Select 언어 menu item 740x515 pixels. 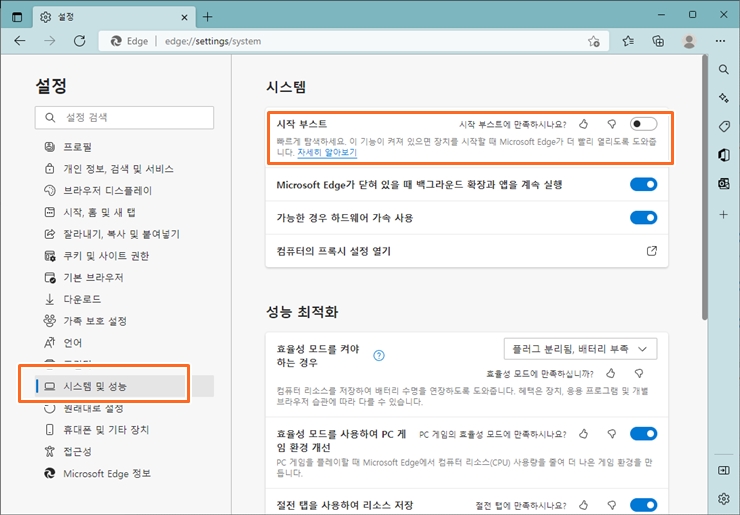point(124,342)
